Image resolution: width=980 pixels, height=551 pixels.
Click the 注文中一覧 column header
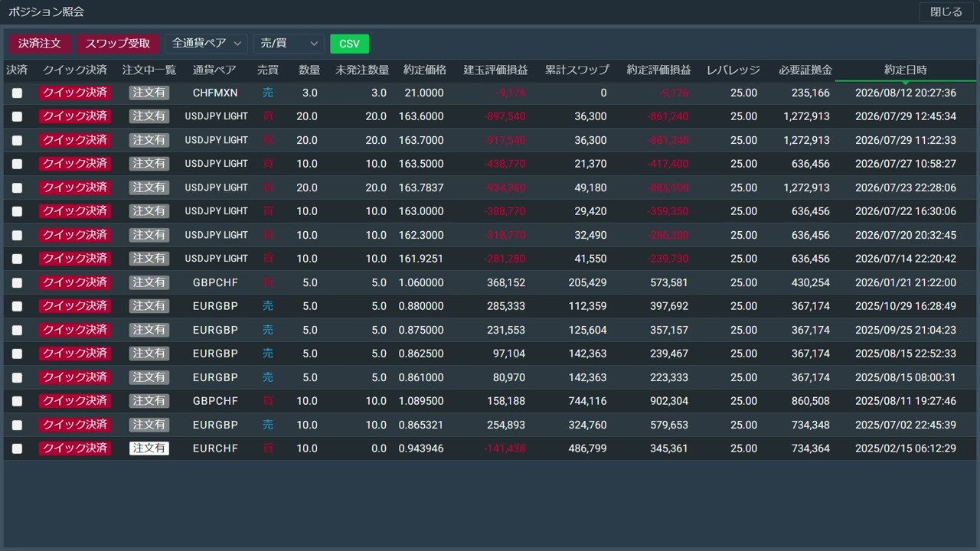(149, 70)
